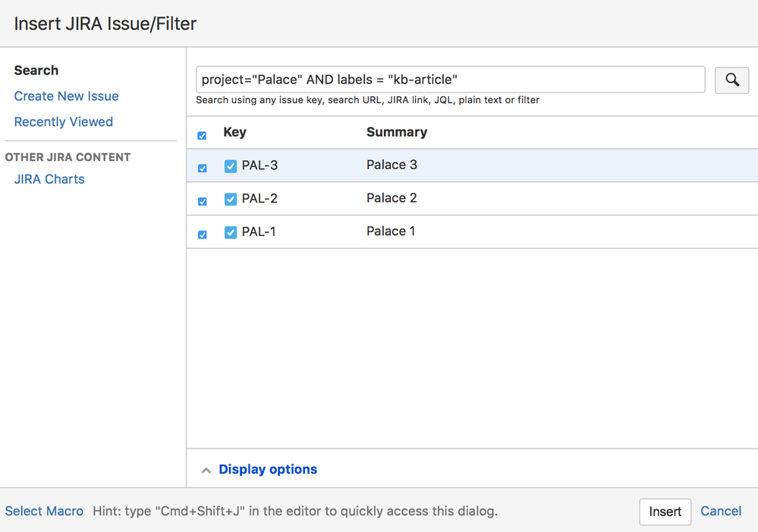Toggle the select-all checkbox beside Key
This screenshot has height=532, width=758.
(x=202, y=135)
